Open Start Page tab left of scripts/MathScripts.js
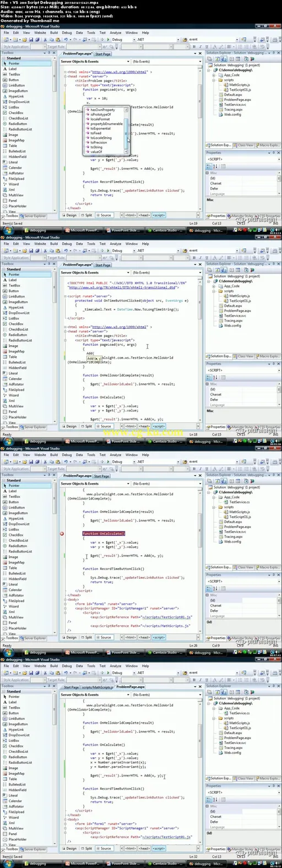Viewport: 282px width, 868px height. coord(71,687)
